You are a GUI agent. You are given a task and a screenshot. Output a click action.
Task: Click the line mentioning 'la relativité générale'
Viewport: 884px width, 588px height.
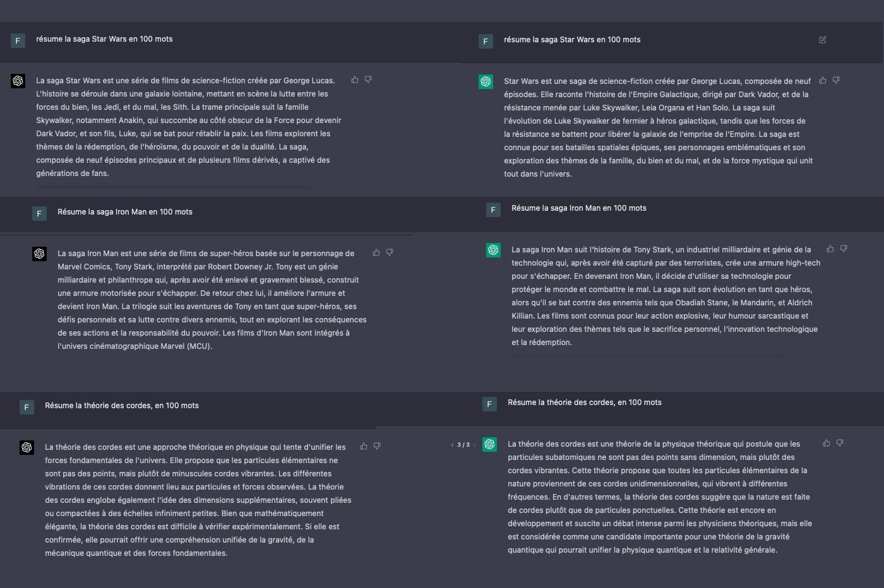coord(642,550)
